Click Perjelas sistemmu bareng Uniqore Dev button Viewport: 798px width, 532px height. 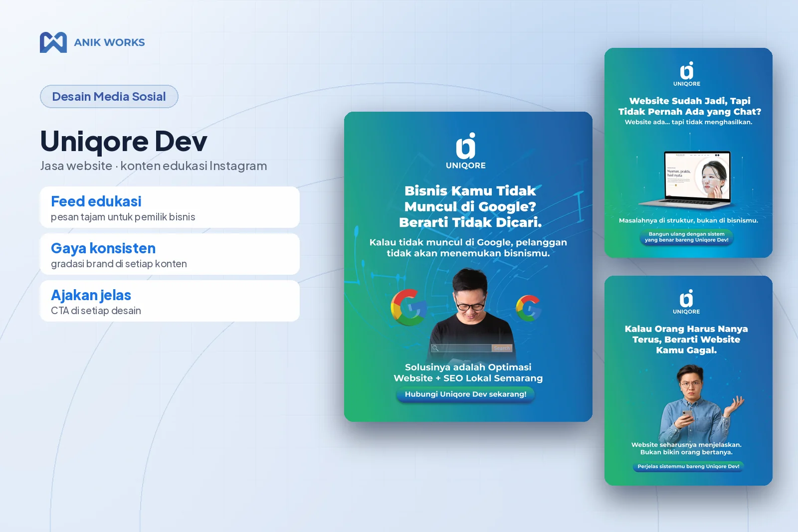click(688, 467)
